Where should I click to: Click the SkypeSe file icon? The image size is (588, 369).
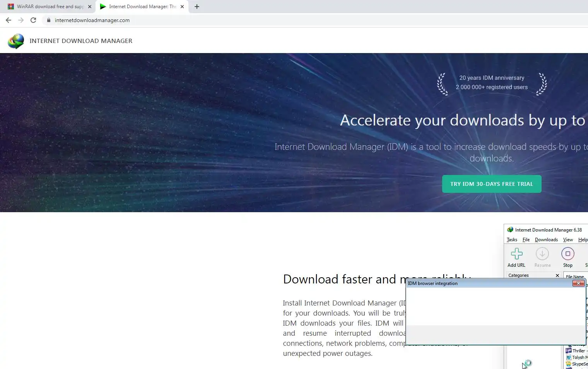coord(568,364)
